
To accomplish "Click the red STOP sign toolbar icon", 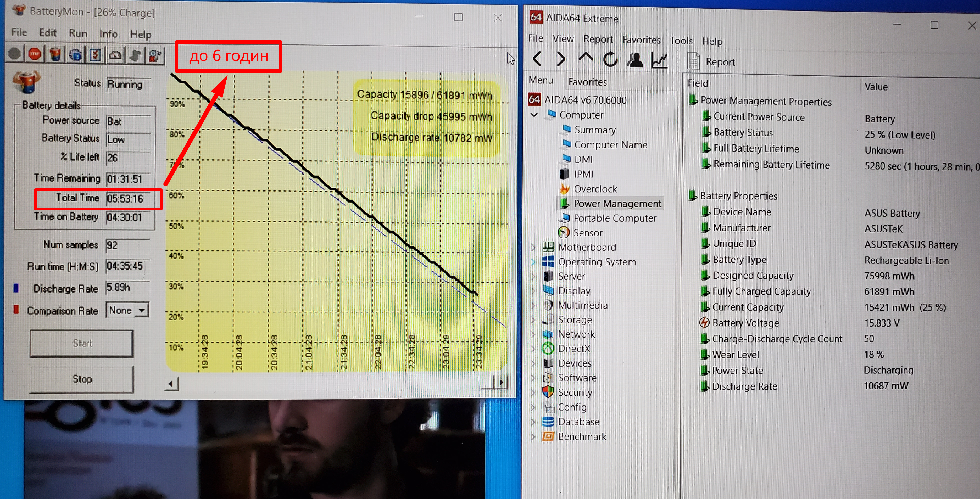I will [35, 54].
